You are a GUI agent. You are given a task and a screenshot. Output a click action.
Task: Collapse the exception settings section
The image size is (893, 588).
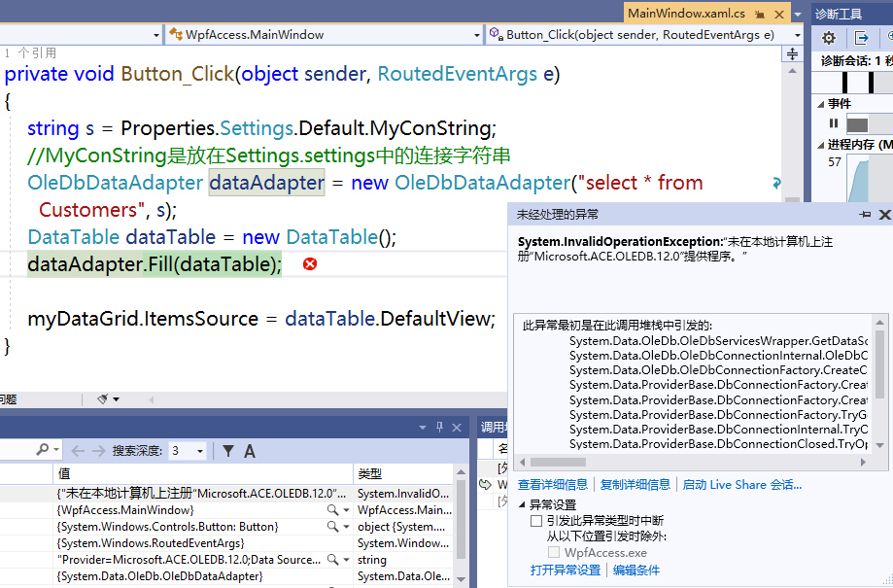coord(522,504)
